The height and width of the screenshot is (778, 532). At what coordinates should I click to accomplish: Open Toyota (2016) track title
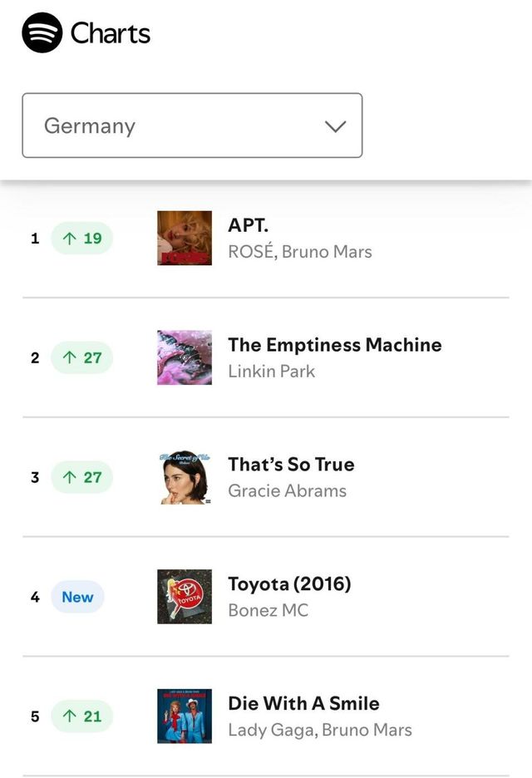click(289, 584)
